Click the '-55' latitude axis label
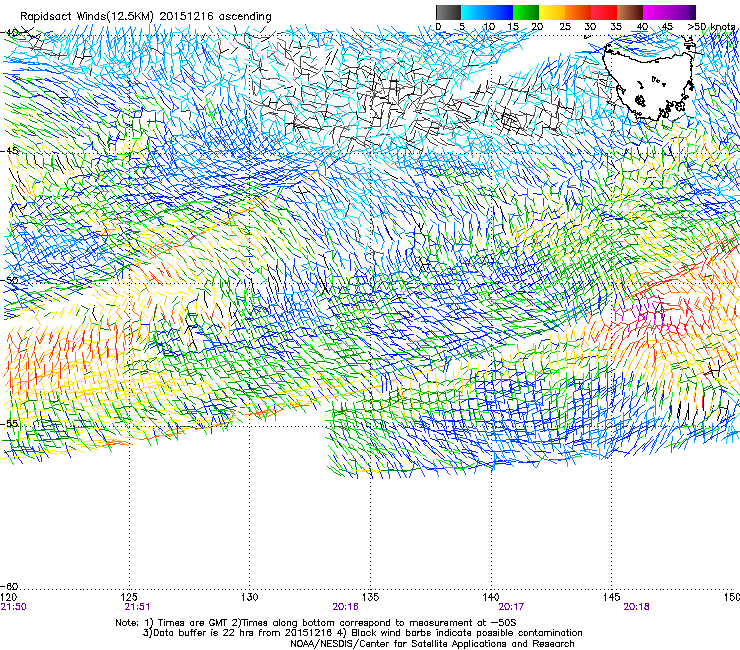Screen dimensions: 740x650 (x=9, y=424)
